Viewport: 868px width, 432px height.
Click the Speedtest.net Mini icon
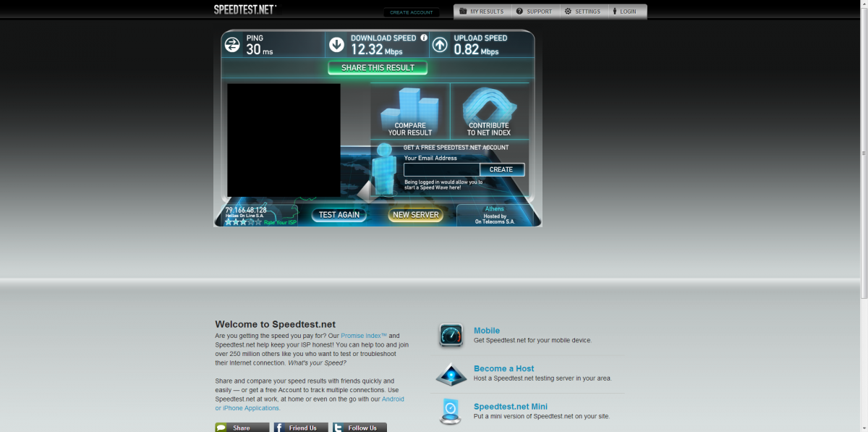point(451,411)
